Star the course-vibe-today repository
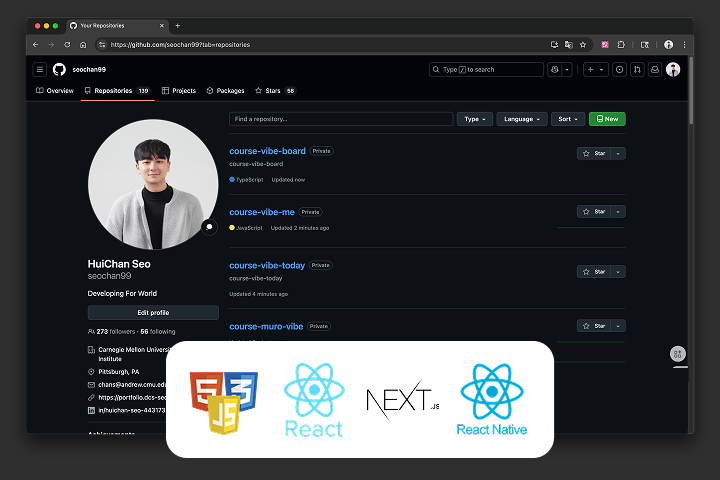Screen dimensions: 720x480 (594, 272)
